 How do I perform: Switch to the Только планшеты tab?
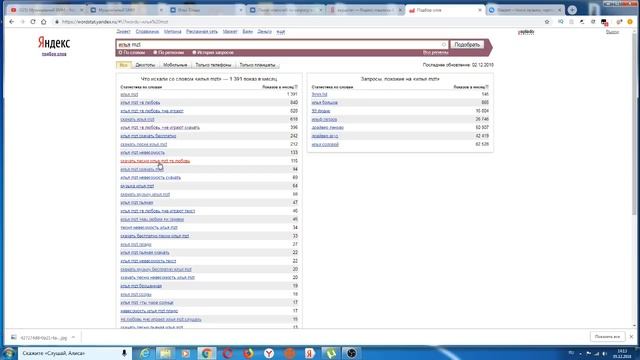coord(258,65)
